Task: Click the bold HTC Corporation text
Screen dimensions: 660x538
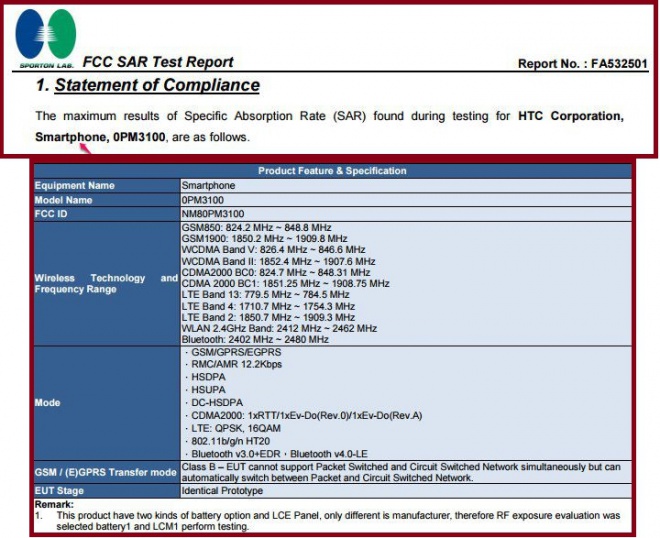Action: (570, 117)
